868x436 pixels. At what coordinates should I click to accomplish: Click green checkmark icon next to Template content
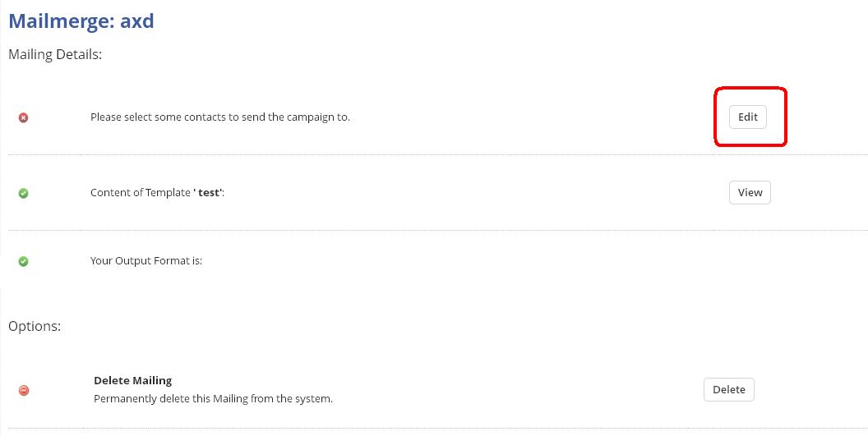click(23, 193)
